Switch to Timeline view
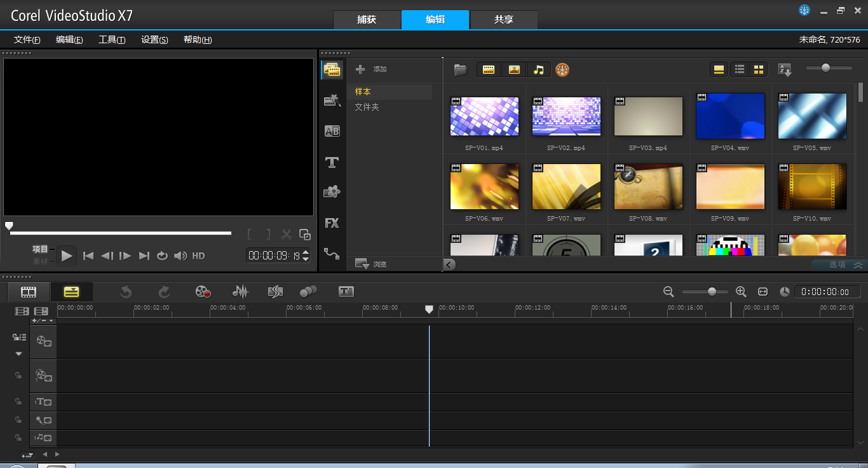This screenshot has height=468, width=868. point(71,292)
